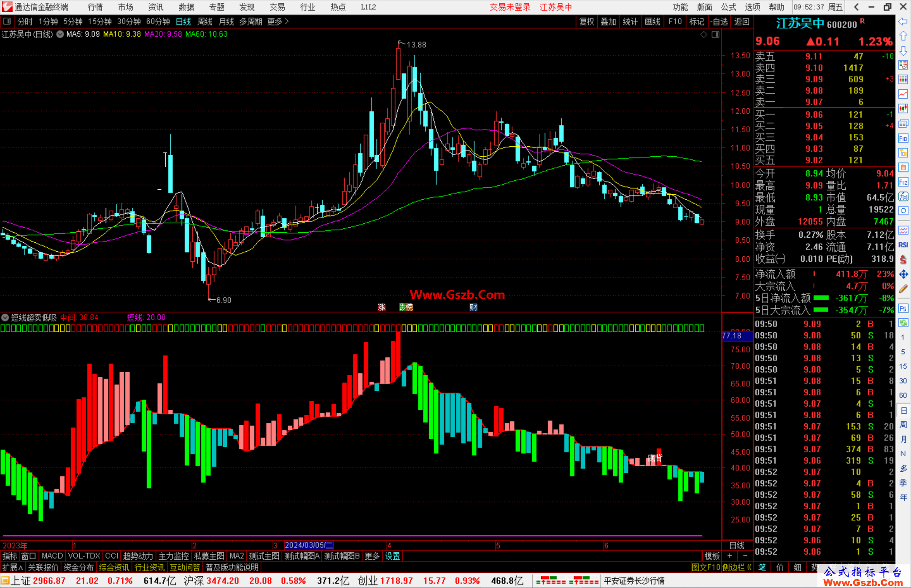Toggle the panel layout icon before 分时
This screenshot has width=911, height=588.
click(7, 21)
